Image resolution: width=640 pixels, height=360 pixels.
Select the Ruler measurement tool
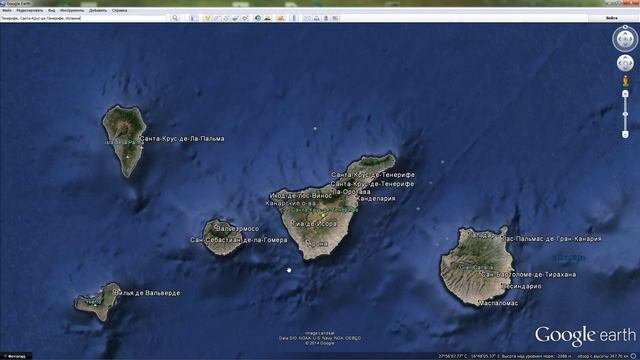click(294, 18)
